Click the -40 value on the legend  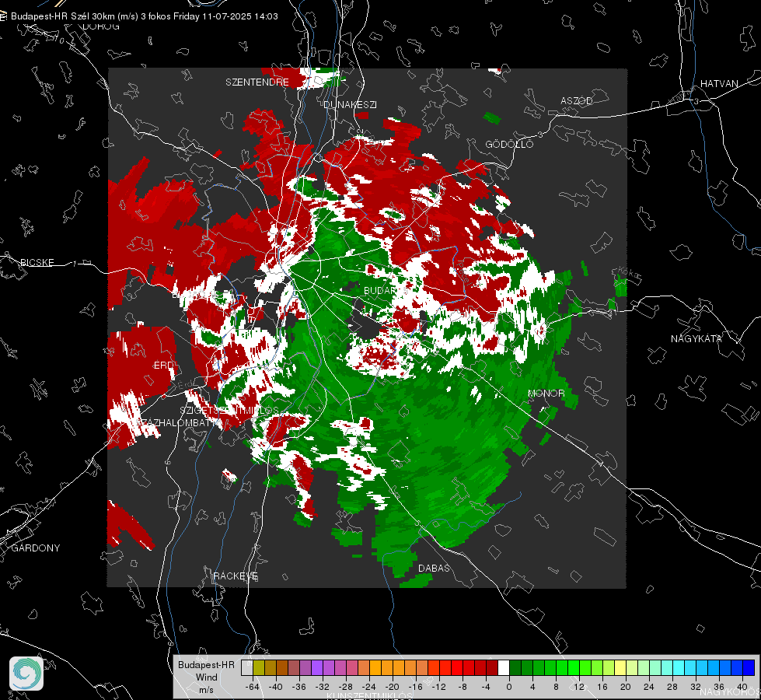click(276, 687)
